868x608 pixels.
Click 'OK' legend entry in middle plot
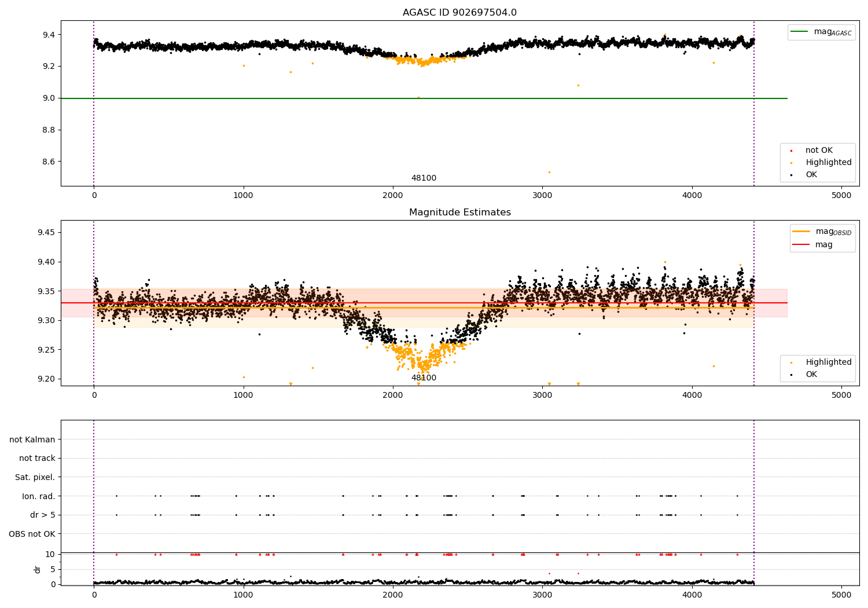coord(803,375)
